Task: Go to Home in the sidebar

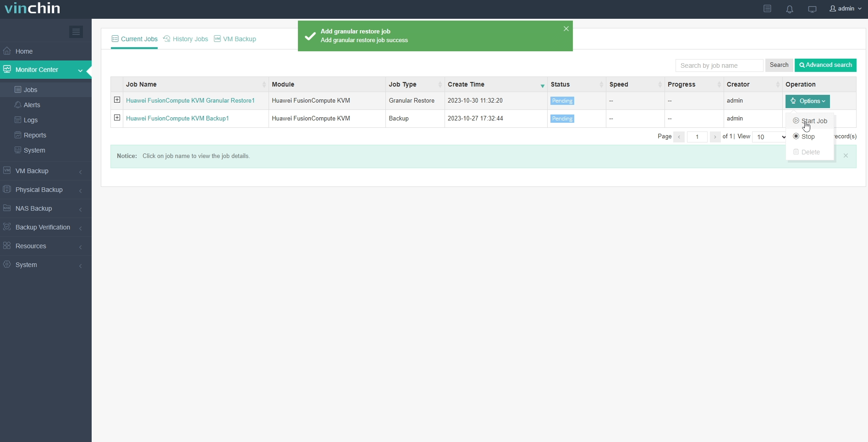Action: 46,51
